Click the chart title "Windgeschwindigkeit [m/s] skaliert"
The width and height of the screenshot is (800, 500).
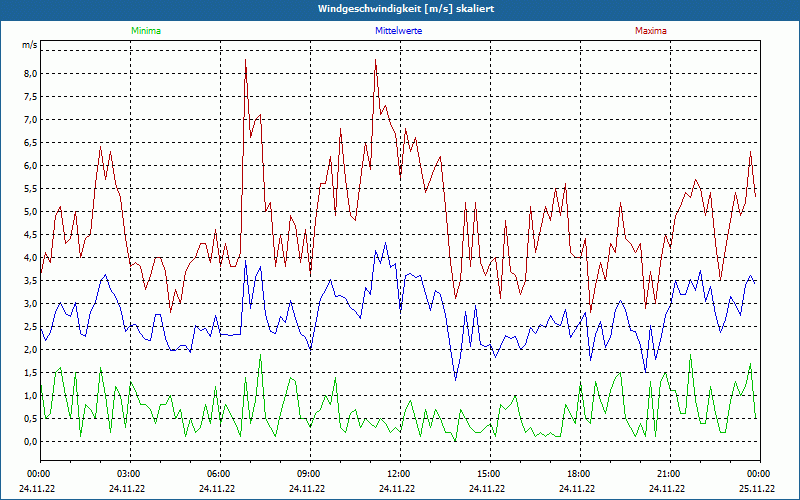click(406, 9)
